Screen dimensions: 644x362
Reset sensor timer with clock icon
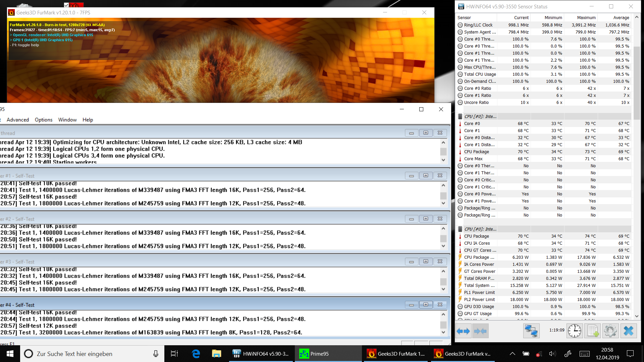(x=574, y=331)
